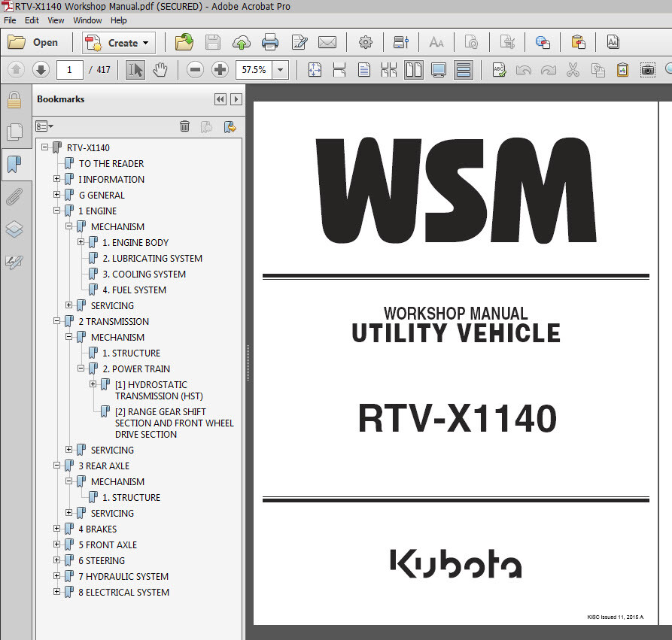
Task: Click the zoom in plus button
Action: pos(220,70)
